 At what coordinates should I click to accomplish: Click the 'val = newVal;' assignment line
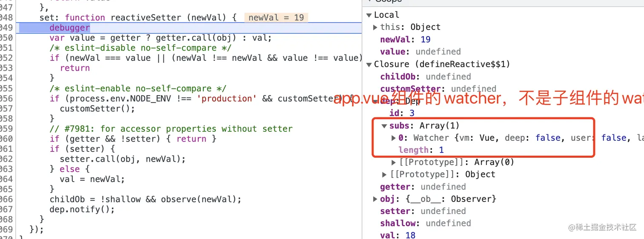[x=92, y=179]
